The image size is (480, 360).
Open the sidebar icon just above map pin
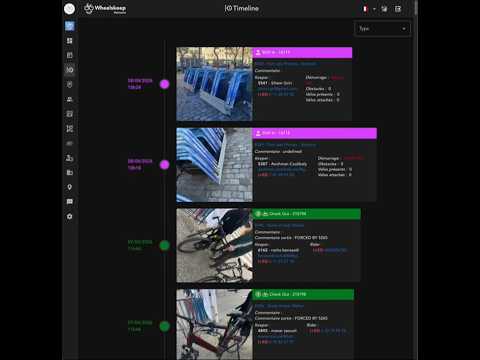pyautogui.click(x=70, y=172)
